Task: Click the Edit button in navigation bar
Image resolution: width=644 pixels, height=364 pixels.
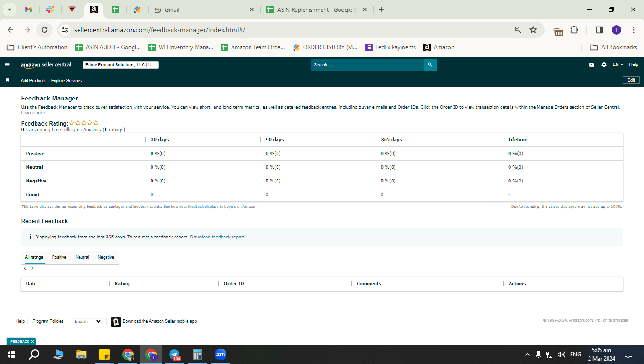Action: click(631, 80)
